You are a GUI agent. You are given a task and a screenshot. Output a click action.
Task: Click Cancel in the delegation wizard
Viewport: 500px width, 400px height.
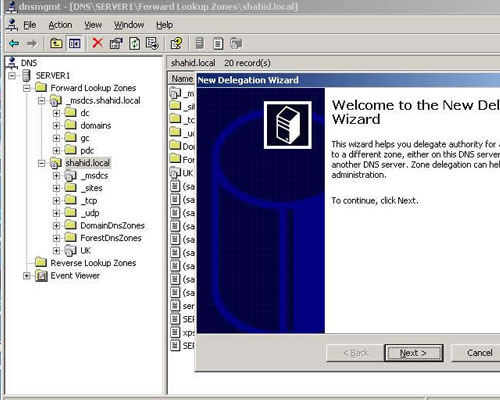(x=476, y=353)
